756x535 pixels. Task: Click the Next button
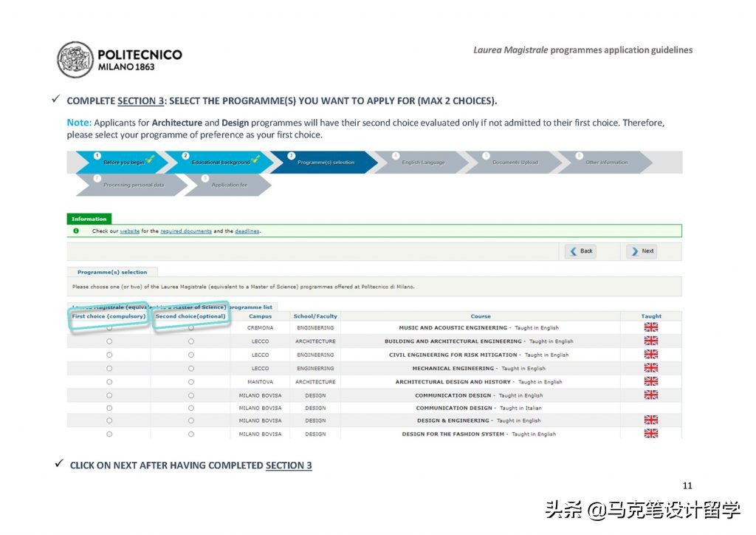(642, 251)
